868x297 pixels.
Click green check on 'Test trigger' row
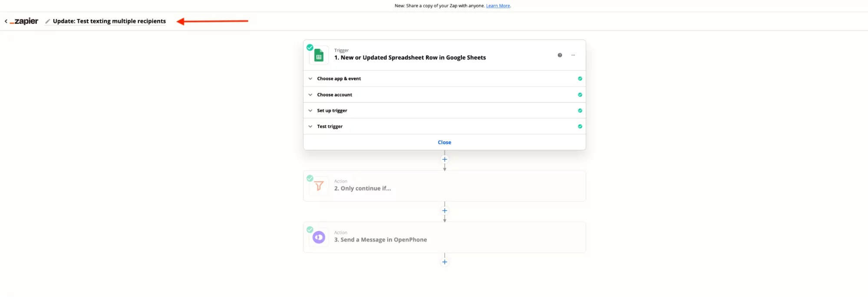pyautogui.click(x=580, y=127)
